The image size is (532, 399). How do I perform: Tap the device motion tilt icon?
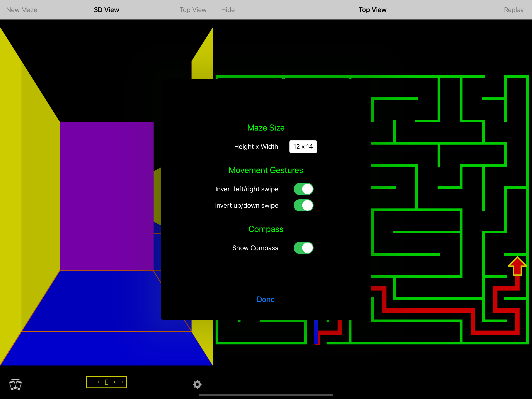tap(15, 384)
